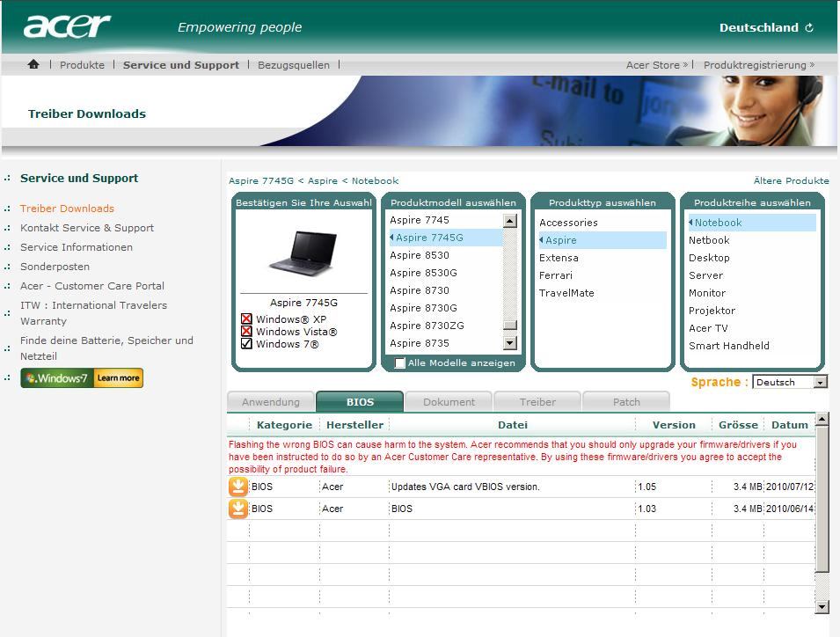
Task: Click the Ältere Produkte link
Action: [791, 180]
